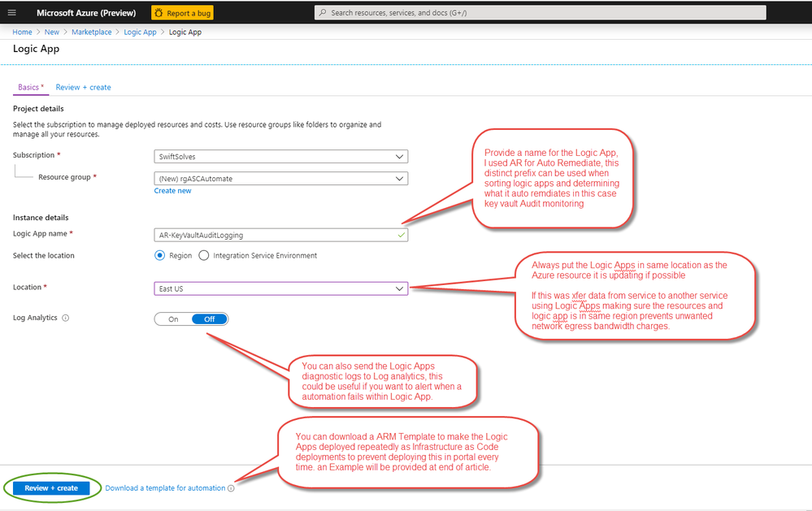Open the Marketplace breadcrumb link

click(x=92, y=32)
